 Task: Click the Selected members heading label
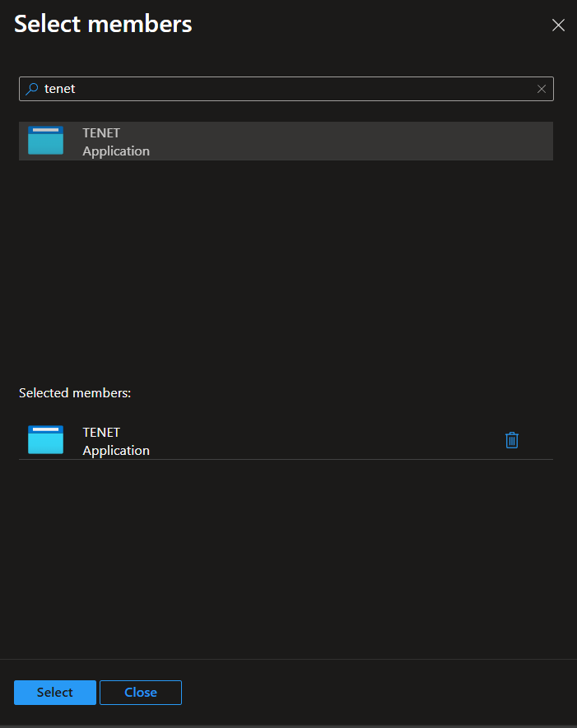75,392
